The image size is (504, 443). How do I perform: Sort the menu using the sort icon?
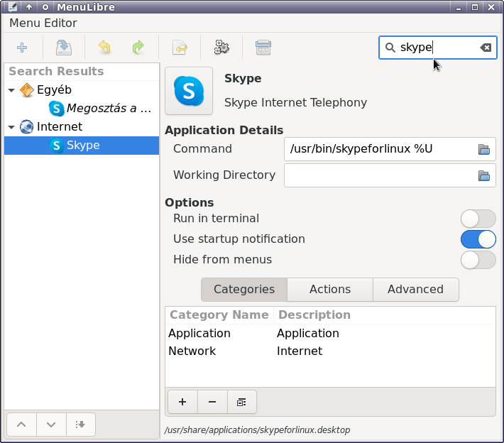pyautogui.click(x=80, y=425)
